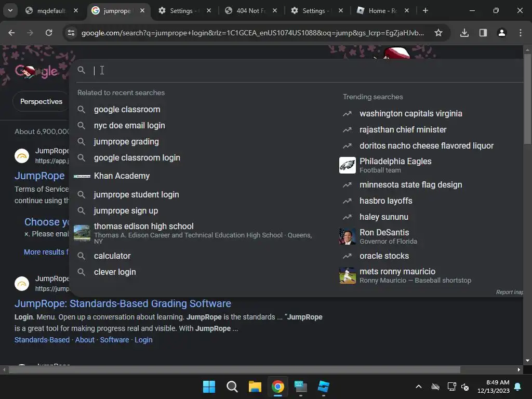The height and width of the screenshot is (399, 532).
Task: Open a new browser tab
Action: pos(425,10)
